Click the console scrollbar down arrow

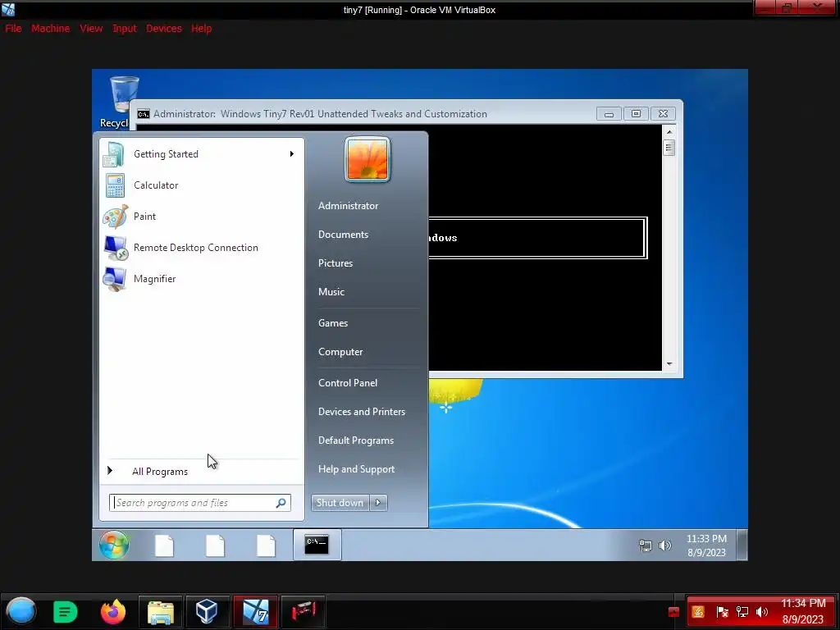(x=669, y=364)
